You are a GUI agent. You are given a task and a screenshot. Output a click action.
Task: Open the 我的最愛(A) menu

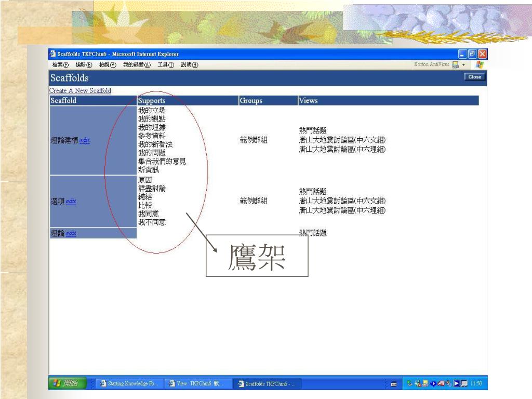click(137, 64)
